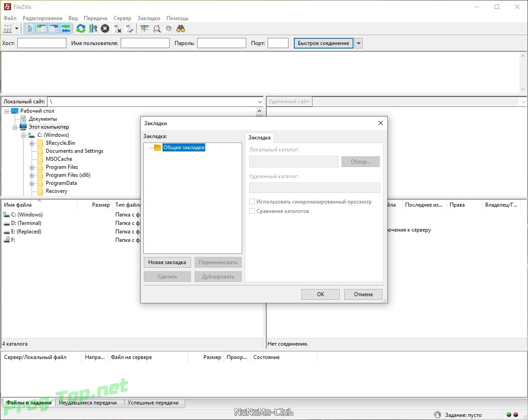Viewport: 528px width, 420px height.
Task: Open the Закладки menu
Action: point(149,18)
